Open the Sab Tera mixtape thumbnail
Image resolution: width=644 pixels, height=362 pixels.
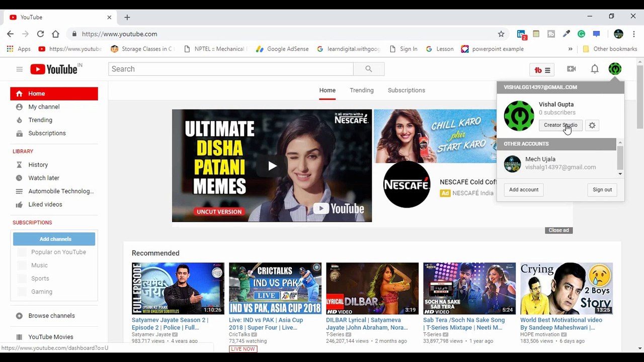469,289
